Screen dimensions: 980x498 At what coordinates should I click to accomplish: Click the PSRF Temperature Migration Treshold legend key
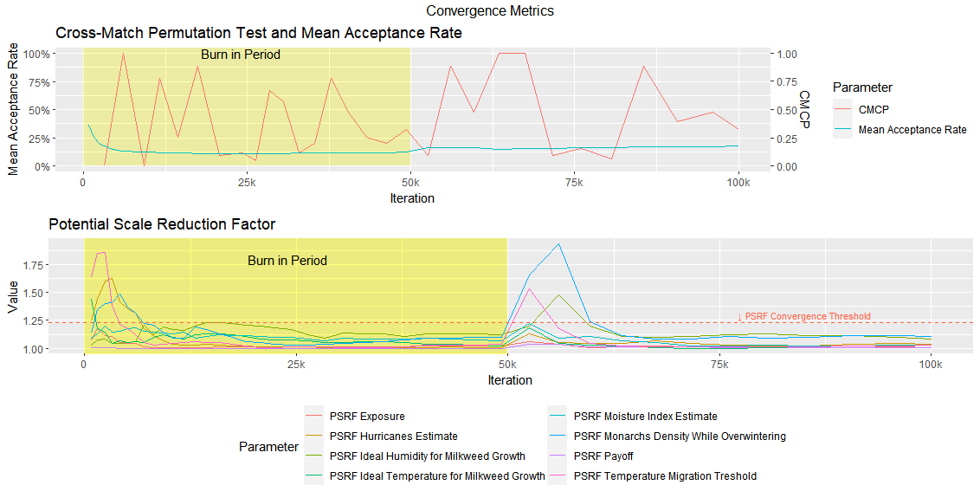558,476
